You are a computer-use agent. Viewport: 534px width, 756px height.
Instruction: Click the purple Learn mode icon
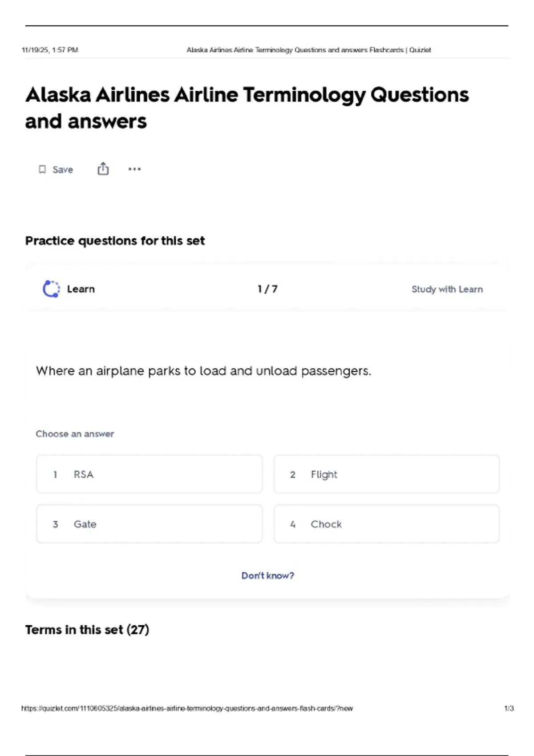51,289
